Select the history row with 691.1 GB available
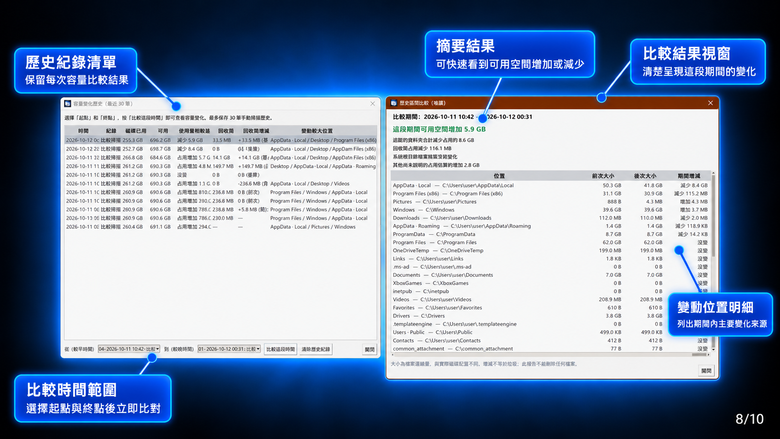Image resolution: width=780 pixels, height=439 pixels. (221, 227)
